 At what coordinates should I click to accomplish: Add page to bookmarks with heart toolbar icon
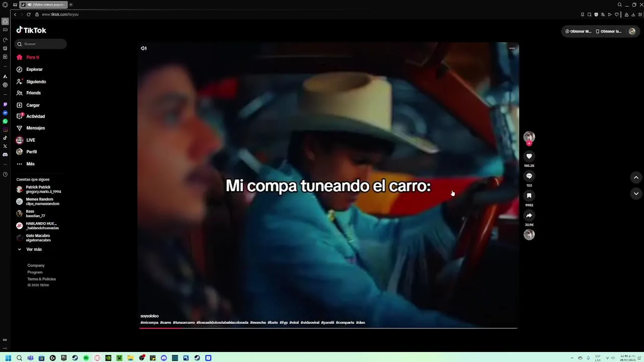pos(617,15)
